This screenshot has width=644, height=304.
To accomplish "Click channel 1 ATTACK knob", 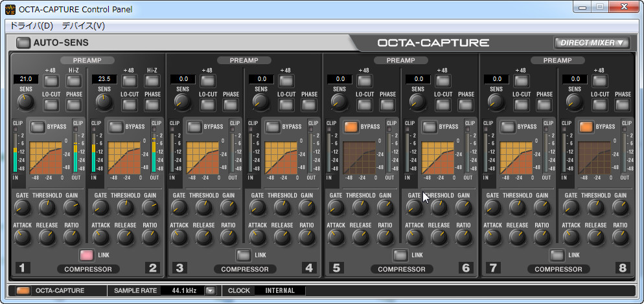I will click(x=22, y=237).
